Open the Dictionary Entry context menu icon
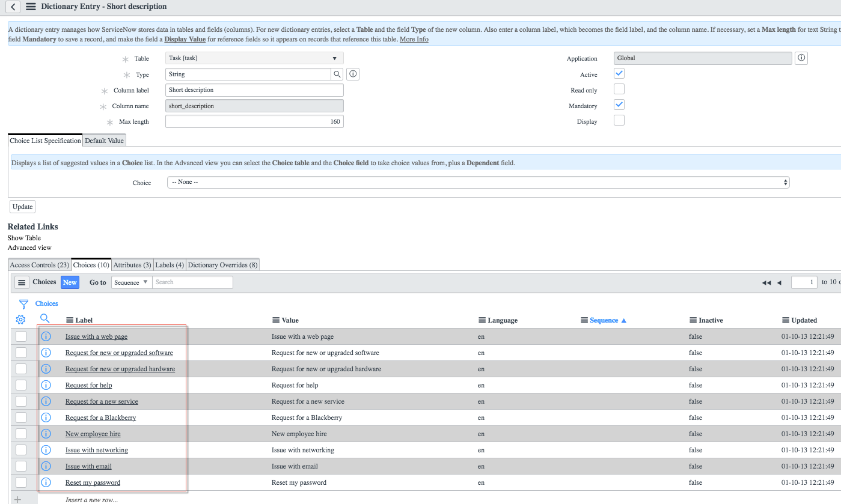Image resolution: width=841 pixels, height=504 pixels. click(x=31, y=7)
